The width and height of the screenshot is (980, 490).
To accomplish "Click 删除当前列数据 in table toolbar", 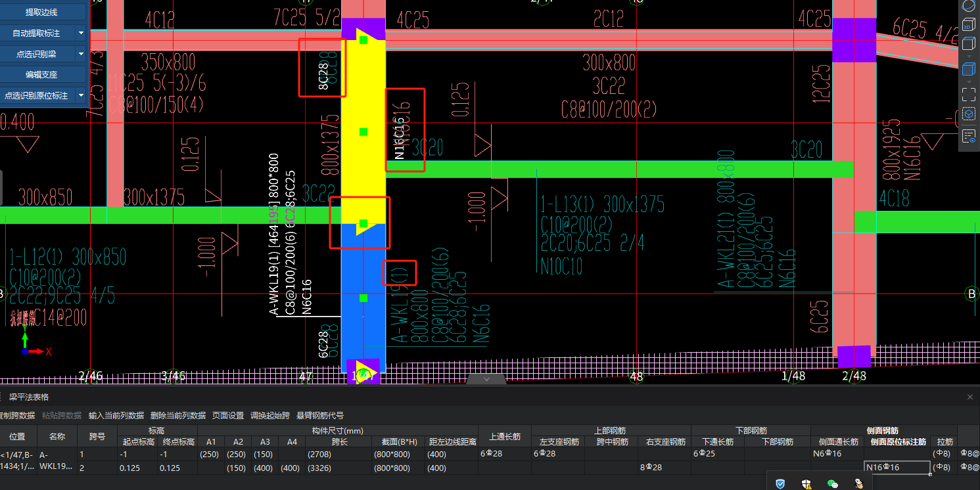I will tap(178, 415).
